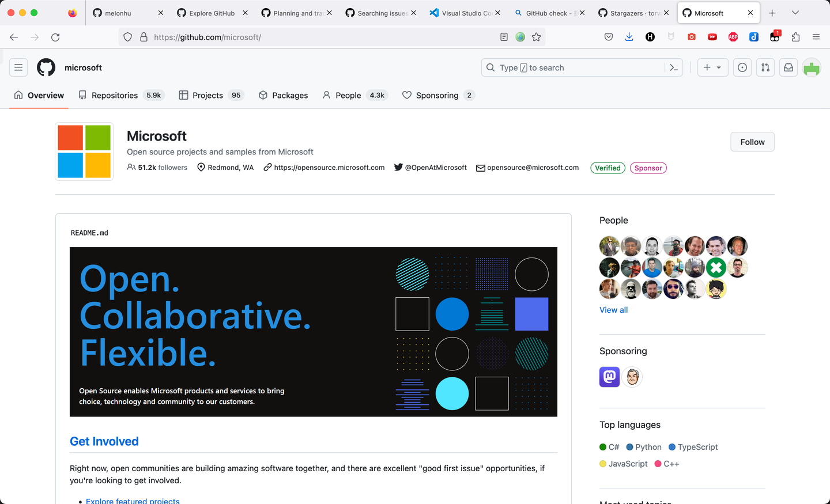Click the cartoon face sponsored avatar
The width and height of the screenshot is (830, 504).
tap(632, 377)
